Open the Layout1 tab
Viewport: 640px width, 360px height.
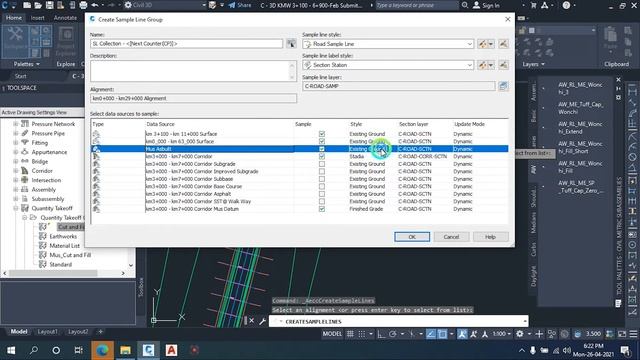pyautogui.click(x=47, y=331)
